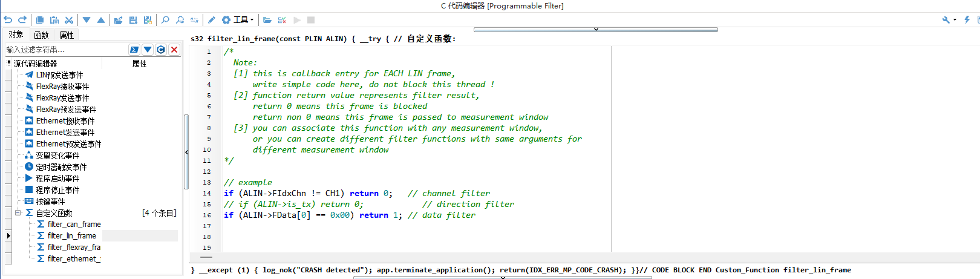The width and height of the screenshot is (980, 279).
Task: Open the wrench settings dropdown
Action: [949, 20]
